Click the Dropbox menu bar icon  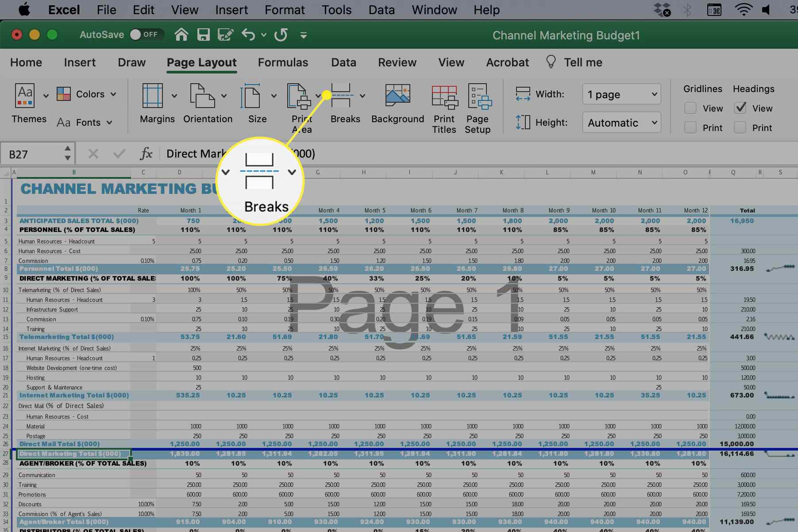(x=662, y=10)
